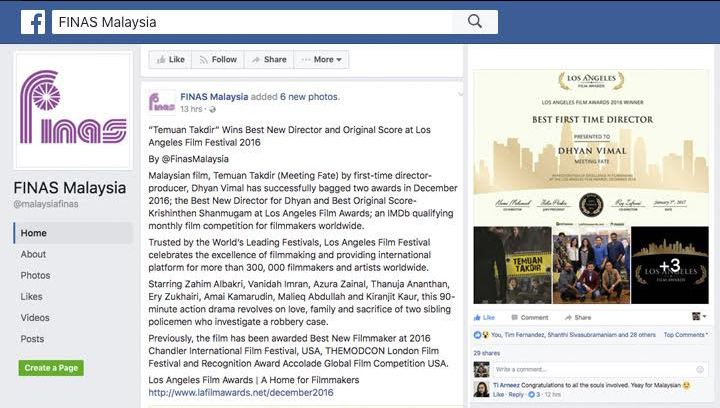
Task: Open the Best First Time Director certificate
Action: tap(591, 147)
